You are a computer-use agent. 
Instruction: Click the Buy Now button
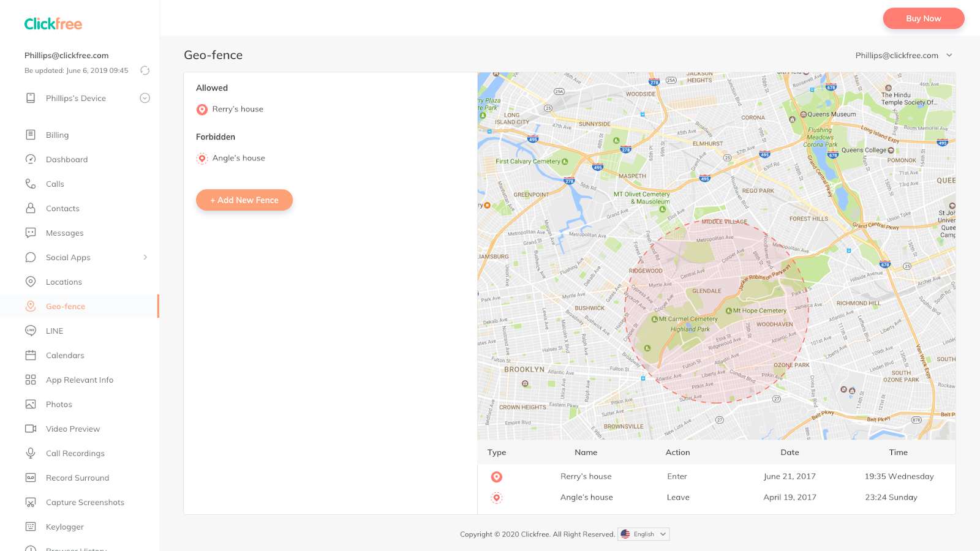[924, 18]
